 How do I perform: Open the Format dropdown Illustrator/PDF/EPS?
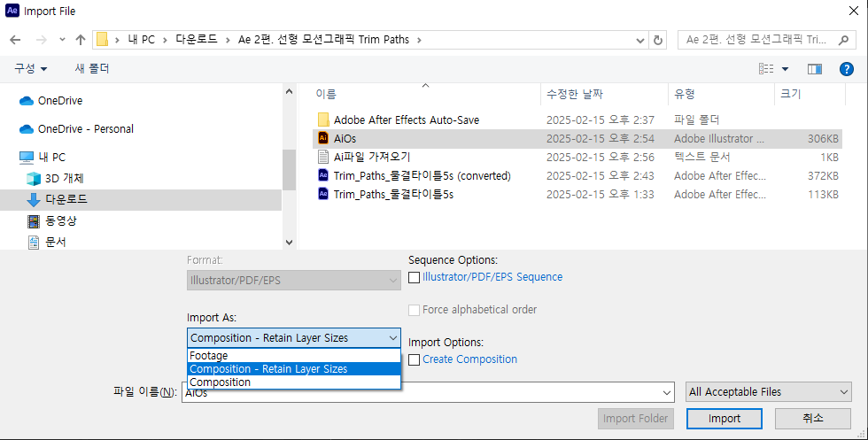coord(293,281)
